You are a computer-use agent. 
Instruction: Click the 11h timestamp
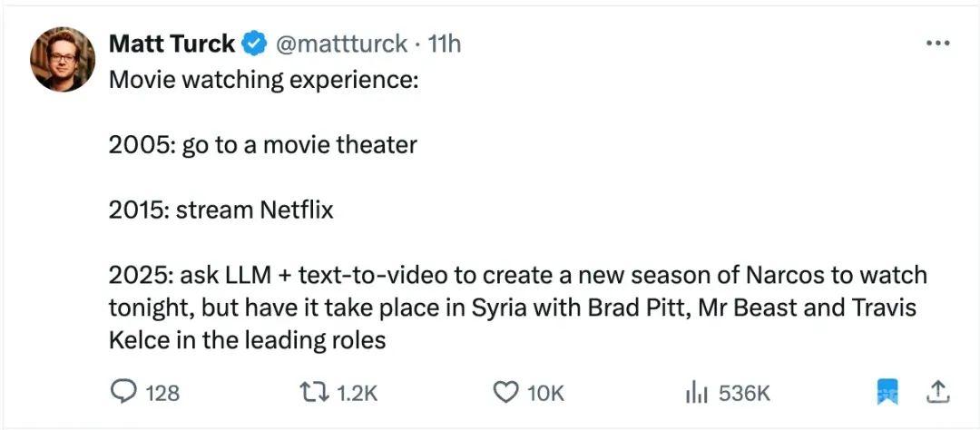click(x=443, y=44)
